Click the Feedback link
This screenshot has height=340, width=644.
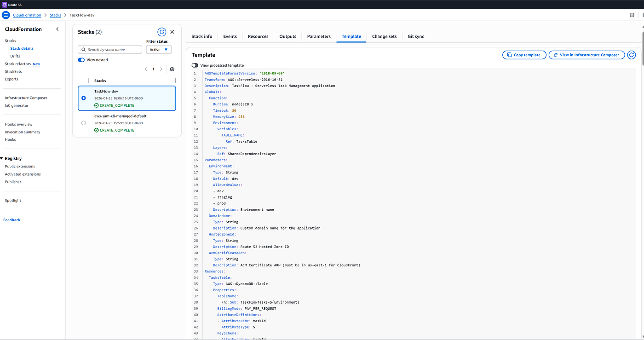[x=12, y=220]
